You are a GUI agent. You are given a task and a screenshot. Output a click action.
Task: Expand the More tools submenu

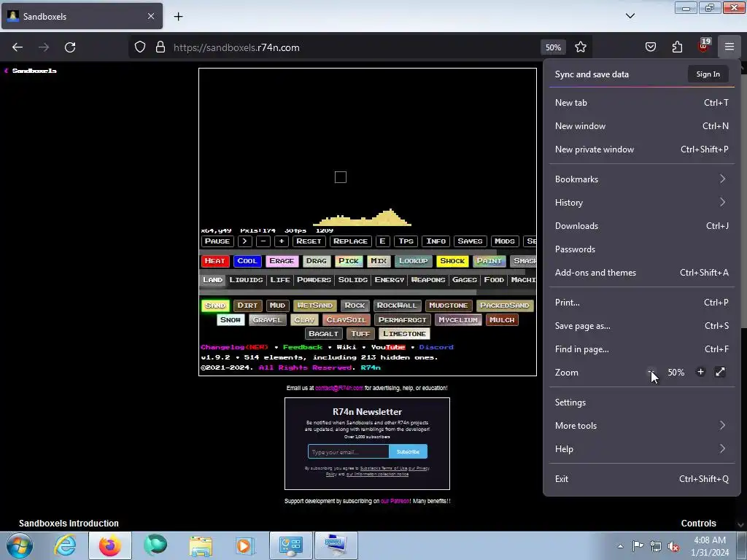tap(642, 426)
